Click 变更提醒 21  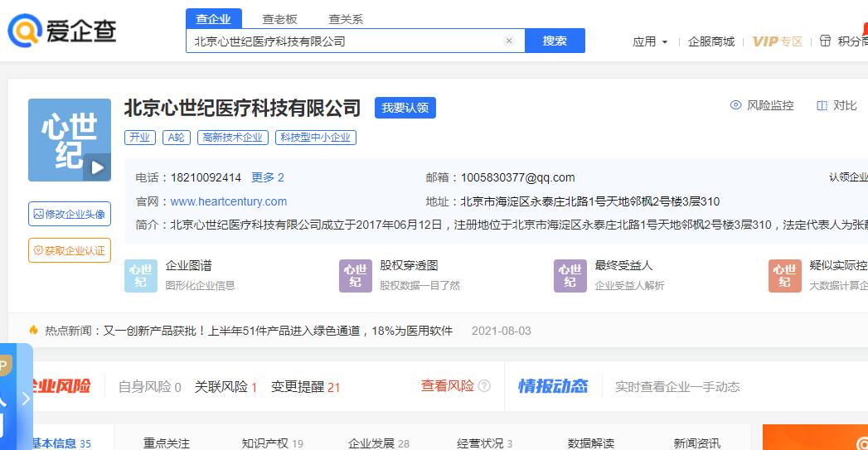pos(305,386)
